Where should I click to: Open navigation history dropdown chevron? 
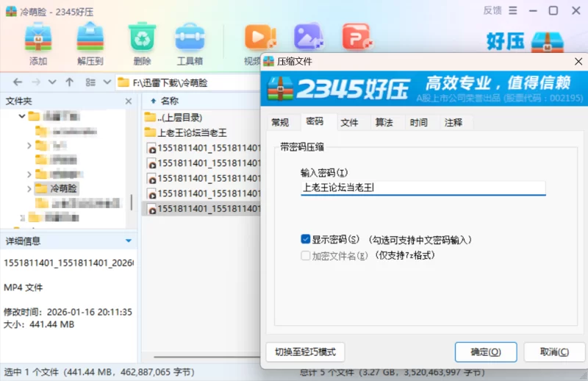click(x=52, y=82)
